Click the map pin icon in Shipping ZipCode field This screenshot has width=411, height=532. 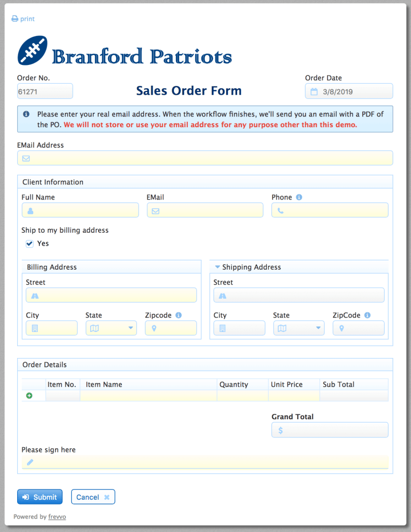pyautogui.click(x=341, y=328)
